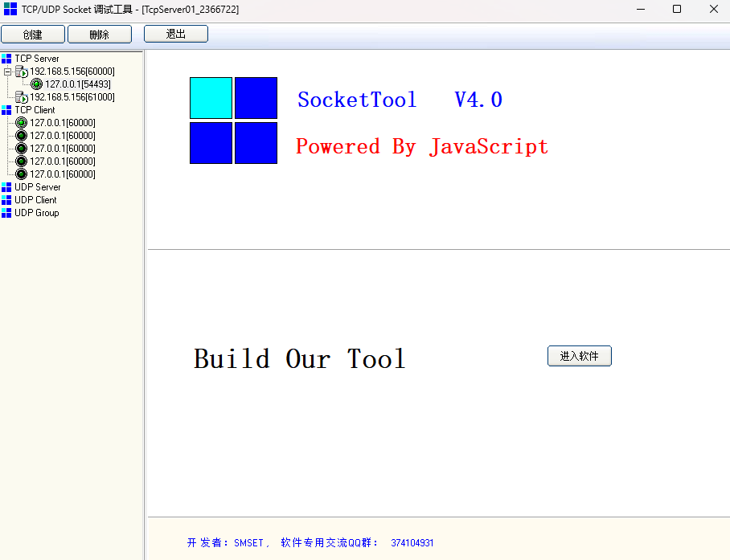Click the 进入软件 button

(579, 356)
